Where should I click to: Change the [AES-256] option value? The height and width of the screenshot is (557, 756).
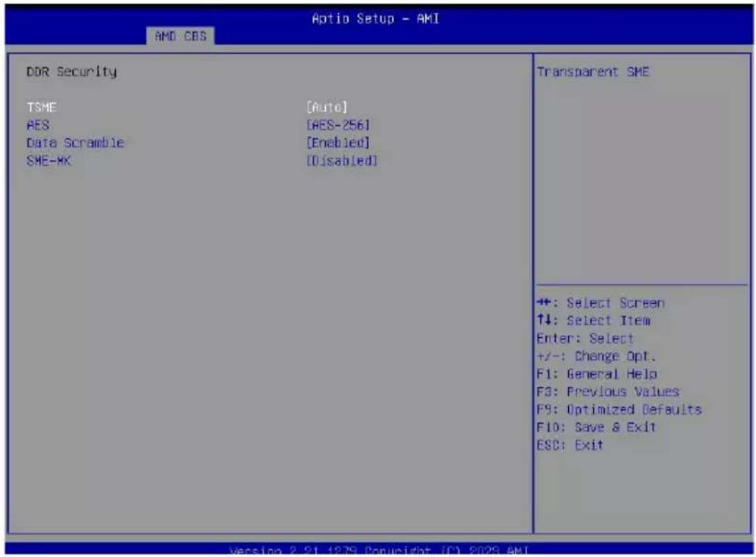[x=338, y=125]
